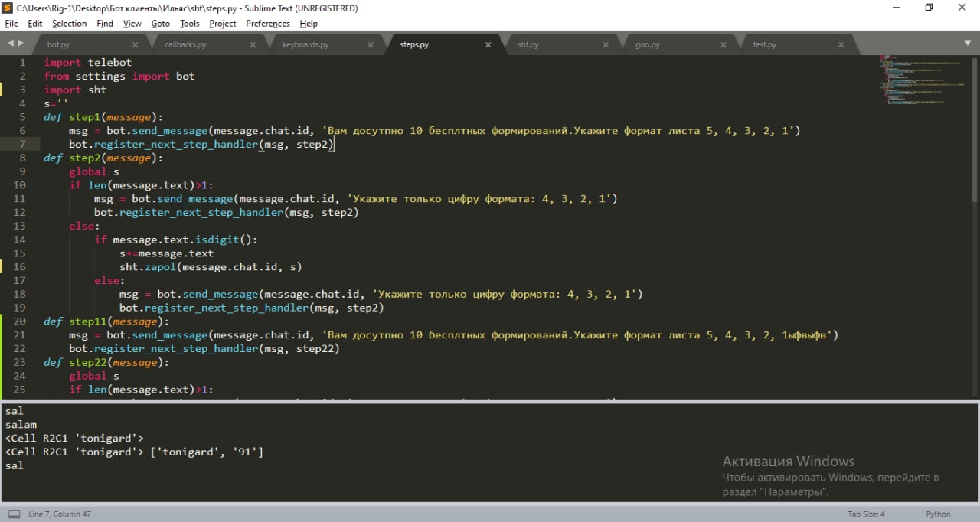Click the side bar toggle icon in status bar

coord(14,514)
